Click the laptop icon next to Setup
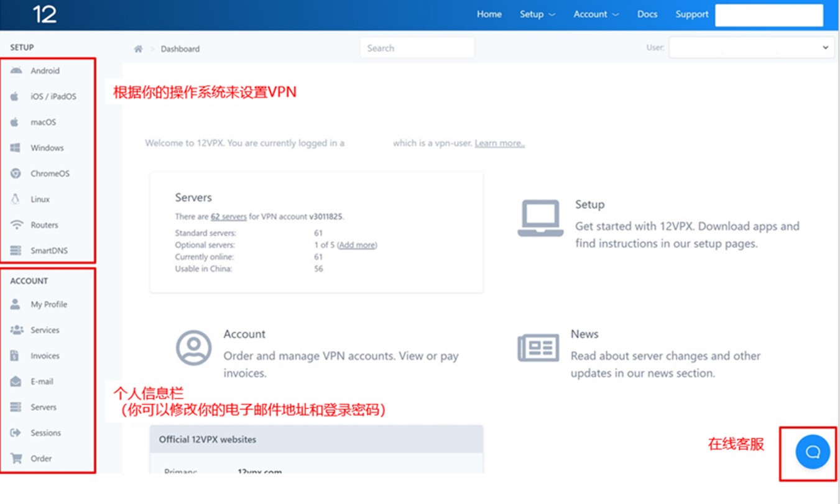Screen dimensions: 840x504 [540, 218]
